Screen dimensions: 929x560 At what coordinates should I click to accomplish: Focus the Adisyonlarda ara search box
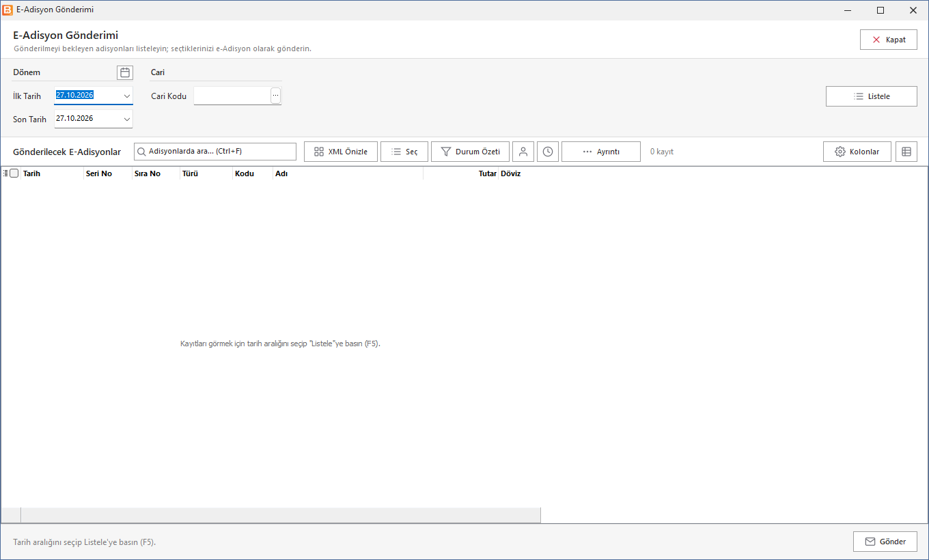pyautogui.click(x=215, y=152)
